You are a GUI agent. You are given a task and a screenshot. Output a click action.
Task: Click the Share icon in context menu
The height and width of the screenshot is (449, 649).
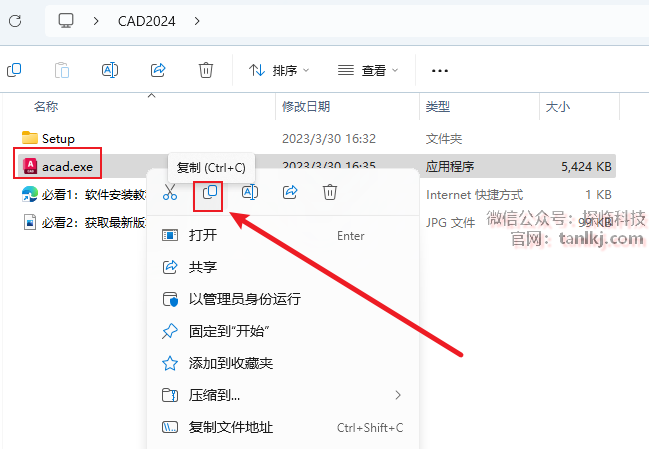tap(290, 192)
